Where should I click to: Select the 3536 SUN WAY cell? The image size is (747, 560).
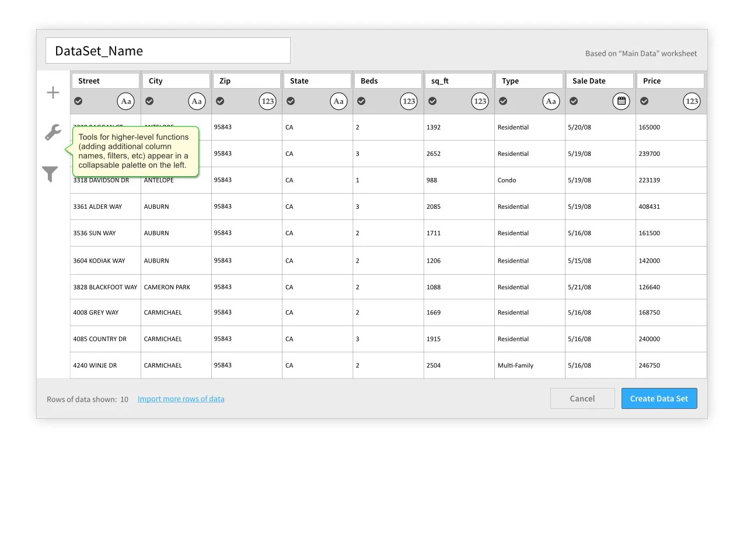click(106, 233)
